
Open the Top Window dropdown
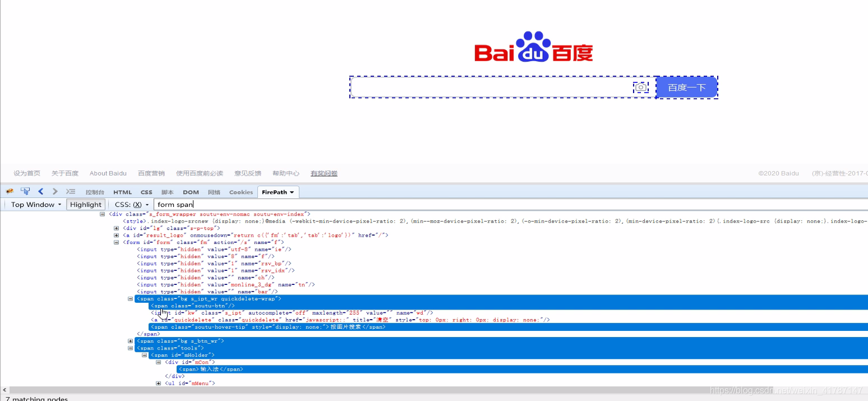click(x=36, y=205)
